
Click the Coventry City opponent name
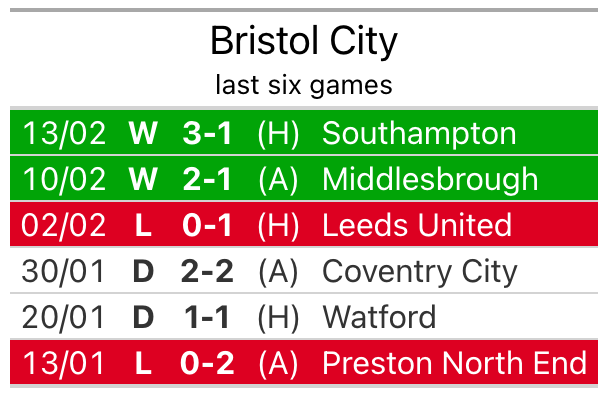pyautogui.click(x=420, y=272)
